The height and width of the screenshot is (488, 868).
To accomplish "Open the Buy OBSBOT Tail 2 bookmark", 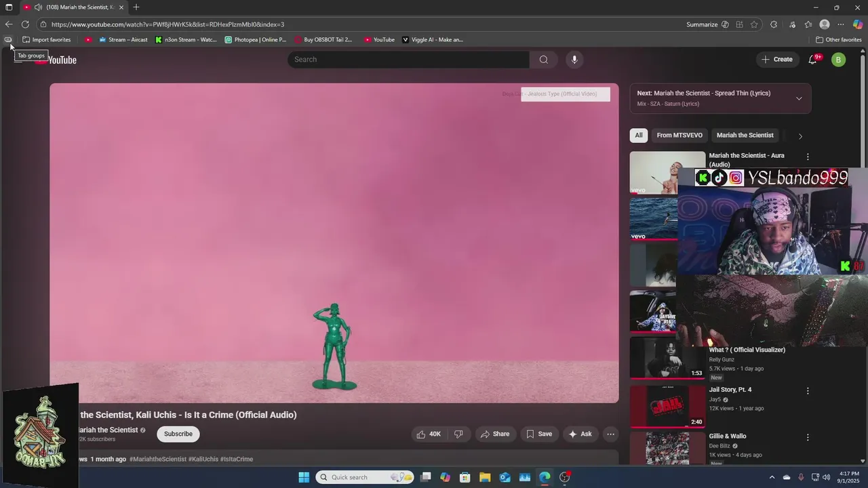I will (x=323, y=39).
